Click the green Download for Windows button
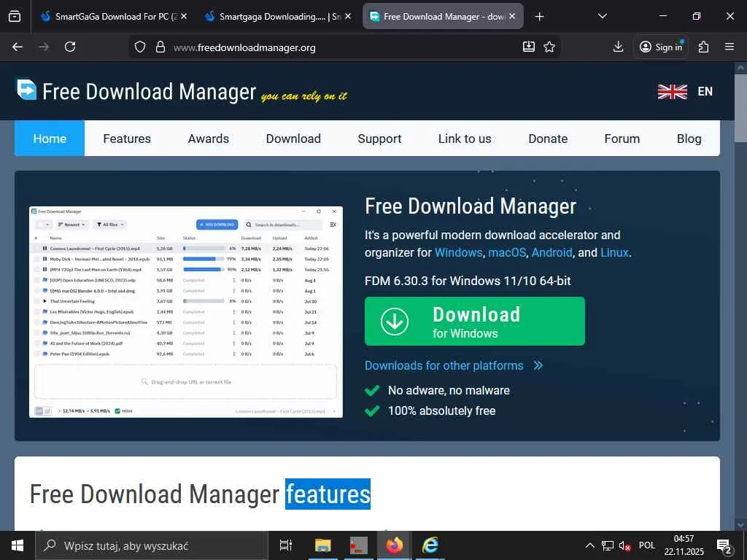Viewport: 747px width, 560px height. pyautogui.click(x=474, y=322)
